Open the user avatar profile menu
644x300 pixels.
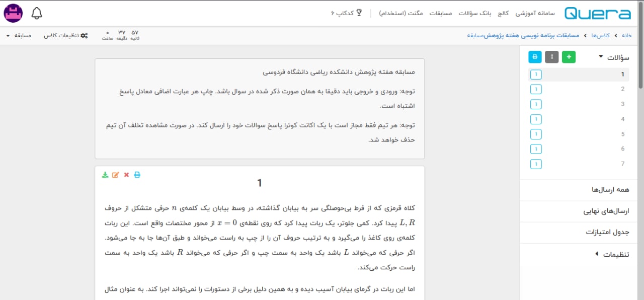[13, 13]
